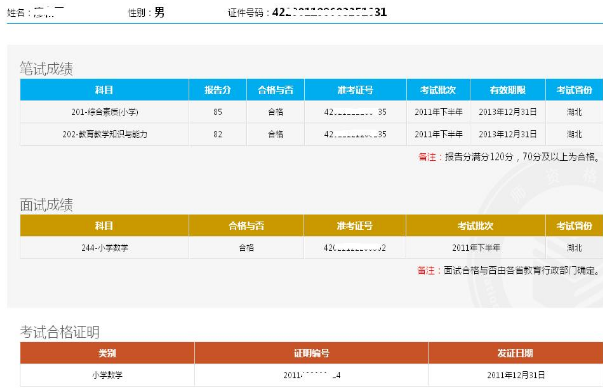The image size is (614, 390).
Task: Click 合格 in the 244-小学数学 row
Action: [246, 248]
